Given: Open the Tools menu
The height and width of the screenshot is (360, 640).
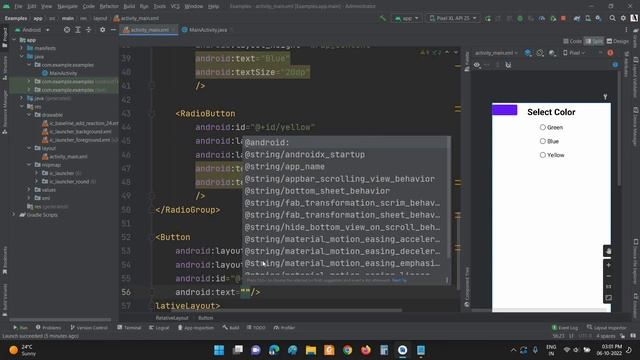Looking at the screenshot, I should tap(160, 6).
